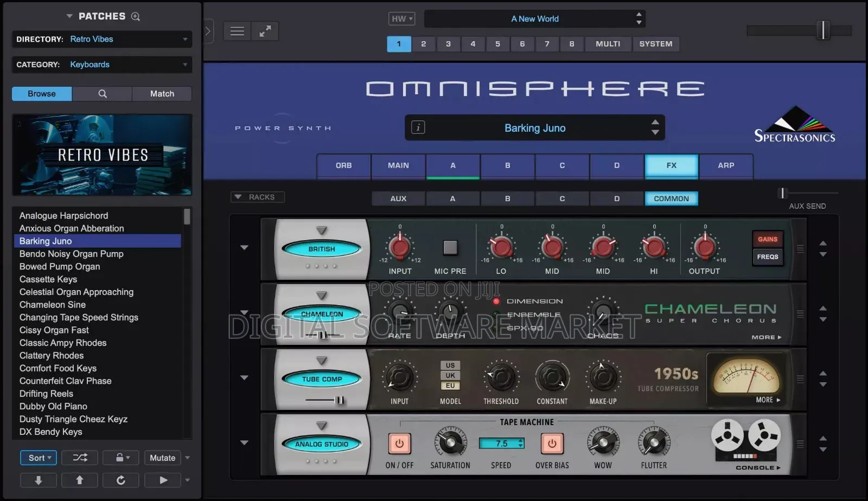Move the British unit up arrow
The height and width of the screenshot is (501, 868).
(x=823, y=243)
